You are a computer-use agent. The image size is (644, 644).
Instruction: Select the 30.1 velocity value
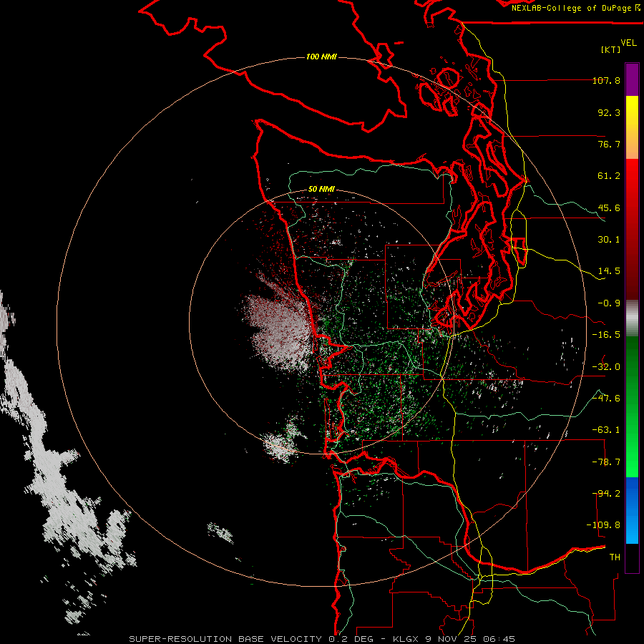click(x=609, y=240)
